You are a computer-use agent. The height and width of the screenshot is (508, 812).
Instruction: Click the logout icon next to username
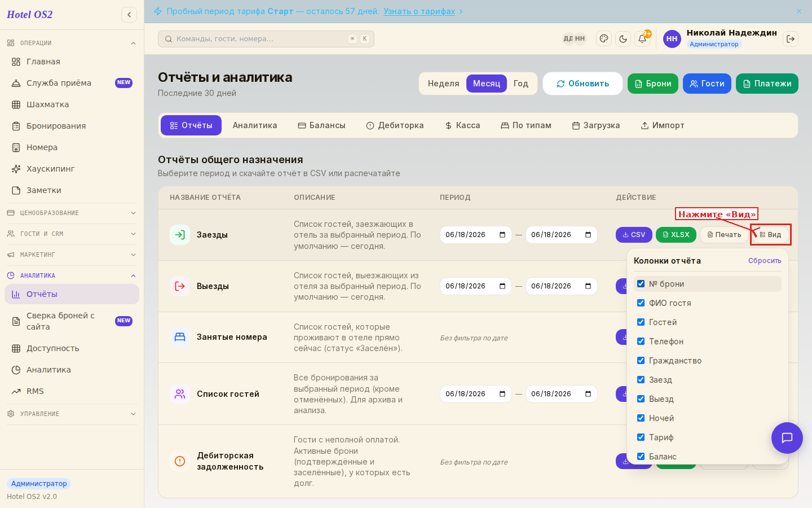click(x=791, y=39)
